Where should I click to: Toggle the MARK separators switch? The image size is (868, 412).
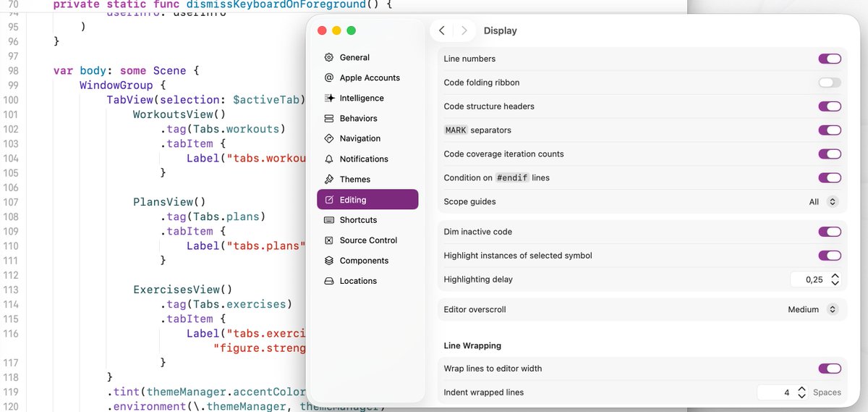[830, 130]
